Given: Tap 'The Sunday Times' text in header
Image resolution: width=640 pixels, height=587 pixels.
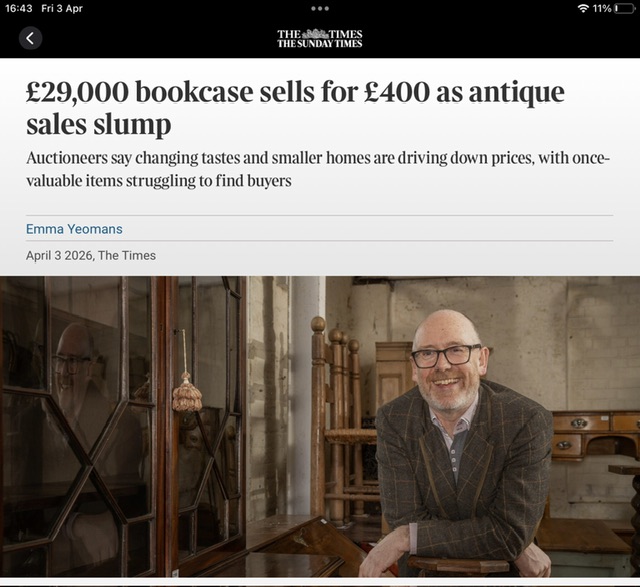Looking at the screenshot, I should click(320, 44).
